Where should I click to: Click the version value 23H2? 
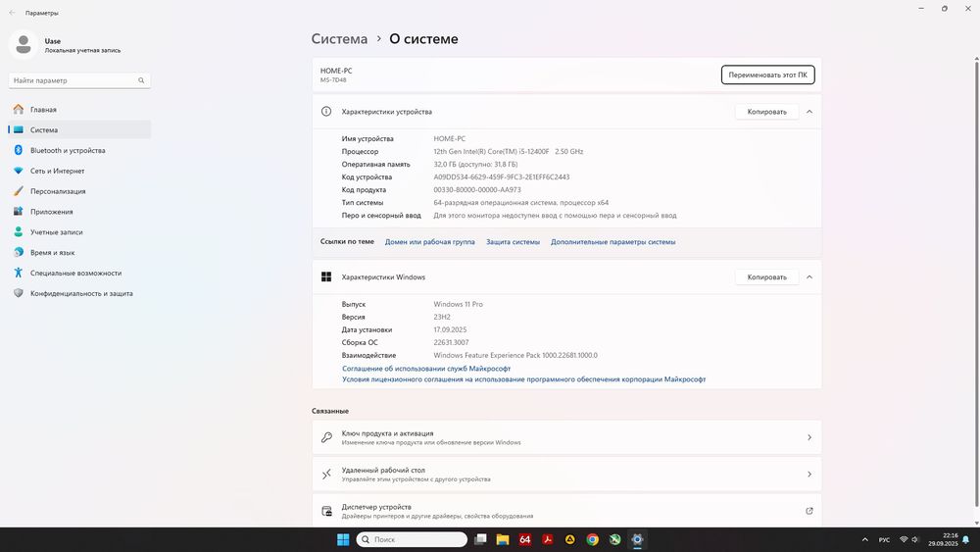click(x=442, y=317)
